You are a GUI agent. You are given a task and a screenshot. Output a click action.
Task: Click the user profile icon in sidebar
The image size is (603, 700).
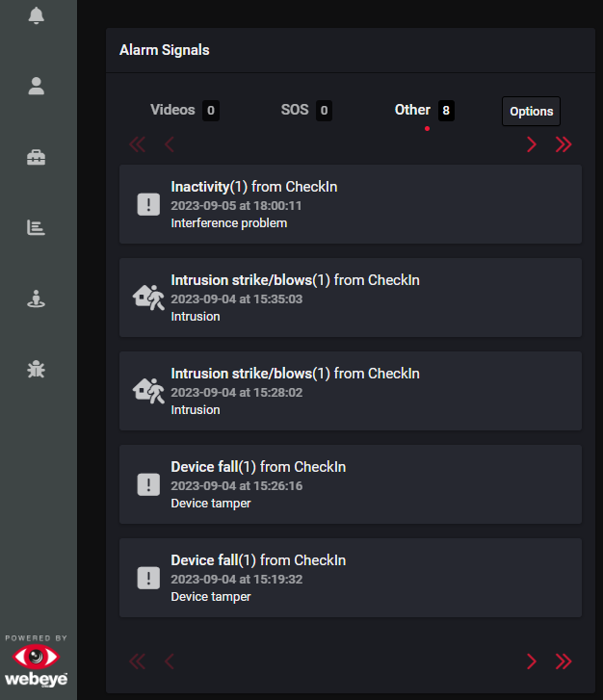tap(37, 87)
